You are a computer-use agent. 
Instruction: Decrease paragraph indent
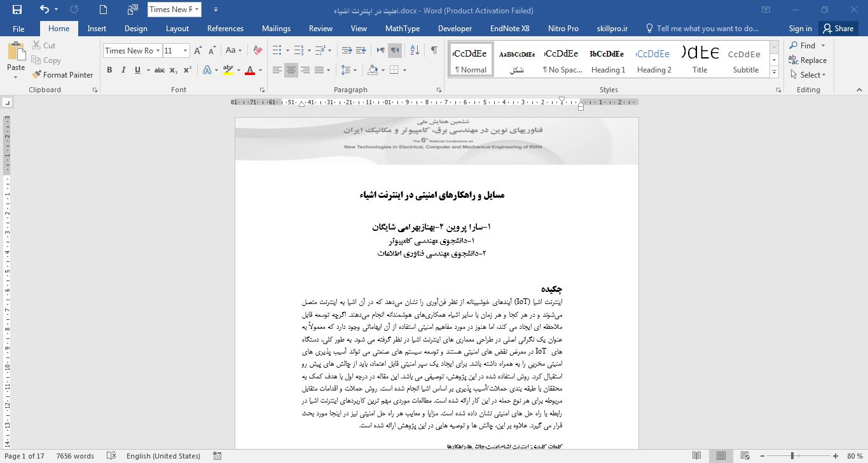pyautogui.click(x=347, y=50)
